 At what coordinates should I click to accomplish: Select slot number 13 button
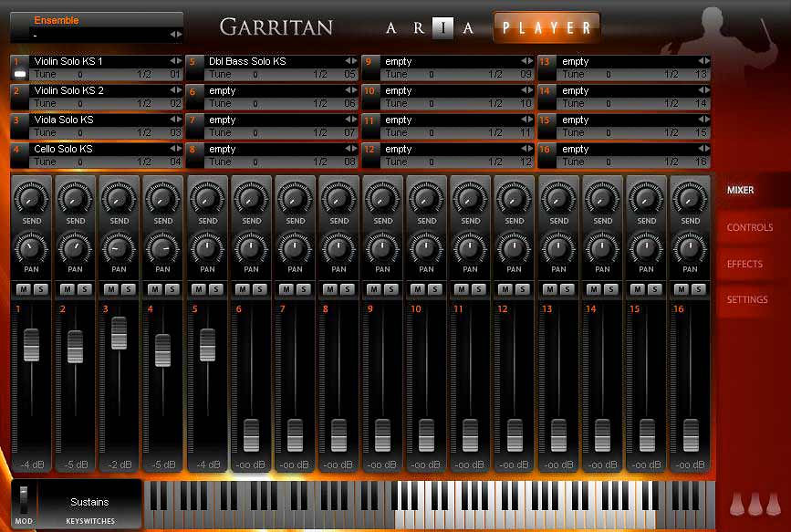[x=546, y=68]
